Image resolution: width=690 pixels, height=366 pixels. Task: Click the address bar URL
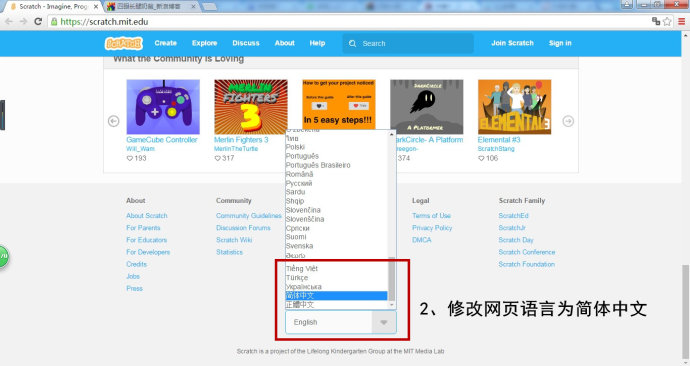104,22
